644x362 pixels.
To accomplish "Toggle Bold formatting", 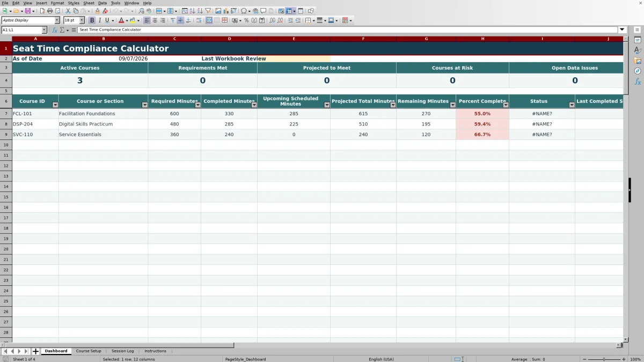I will point(92,20).
